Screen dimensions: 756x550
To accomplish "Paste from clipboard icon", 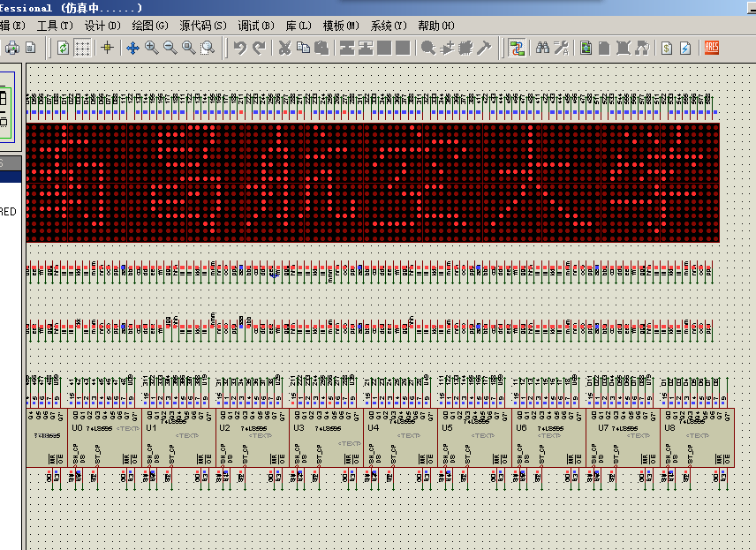I will [321, 48].
